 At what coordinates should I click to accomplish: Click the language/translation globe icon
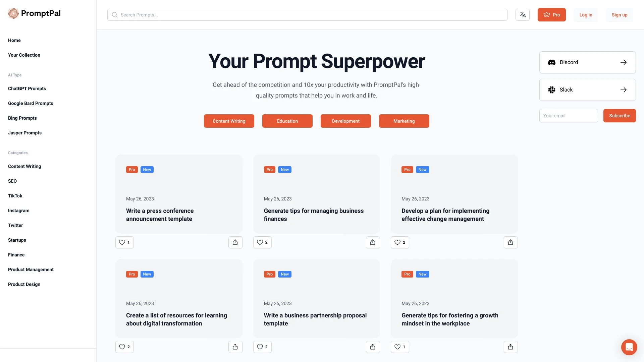click(x=522, y=15)
